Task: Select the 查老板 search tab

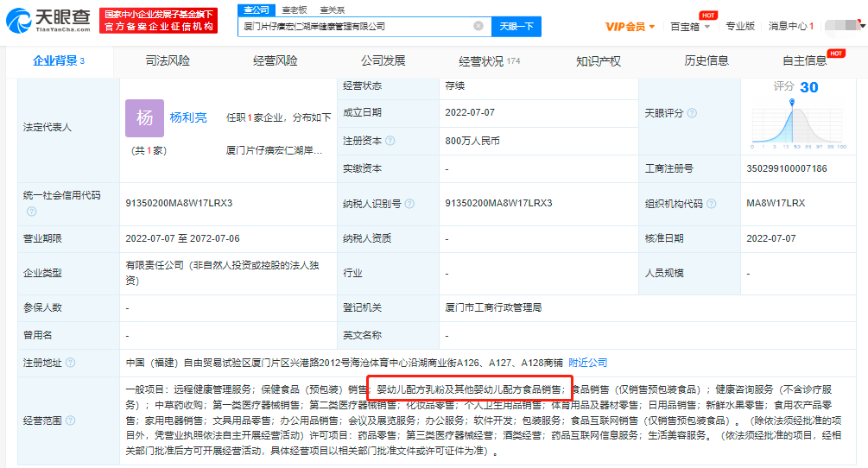Action: coord(294,10)
